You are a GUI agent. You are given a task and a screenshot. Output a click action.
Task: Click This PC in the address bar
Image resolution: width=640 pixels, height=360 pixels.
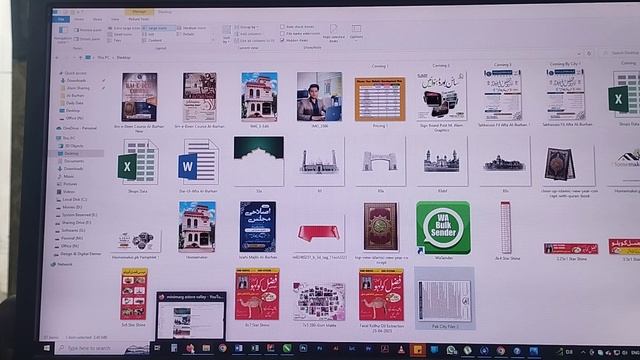(x=103, y=58)
